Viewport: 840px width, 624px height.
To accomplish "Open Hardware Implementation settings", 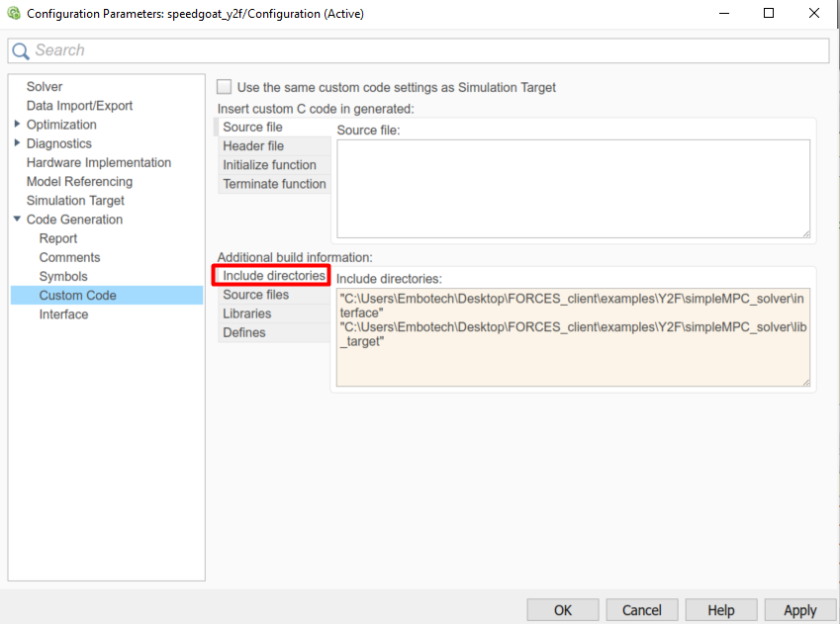I will (99, 162).
